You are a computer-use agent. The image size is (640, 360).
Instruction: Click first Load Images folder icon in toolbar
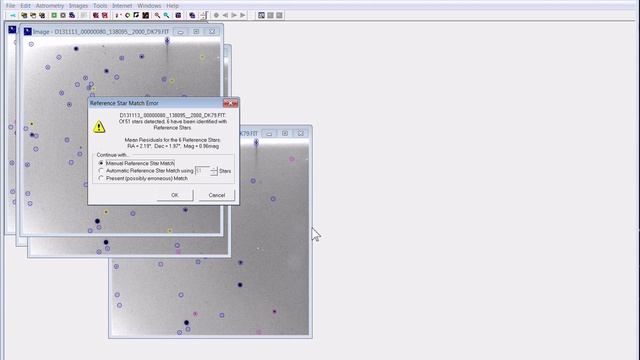coord(24,15)
